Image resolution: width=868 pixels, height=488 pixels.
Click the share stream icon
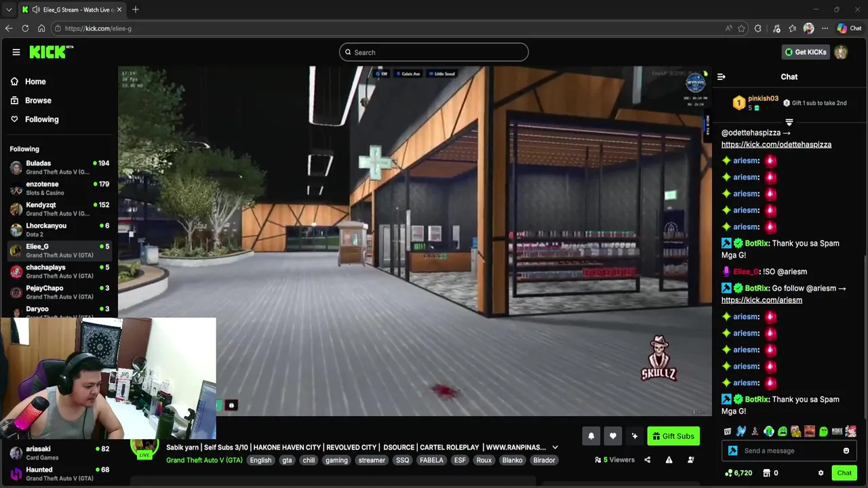click(x=647, y=460)
